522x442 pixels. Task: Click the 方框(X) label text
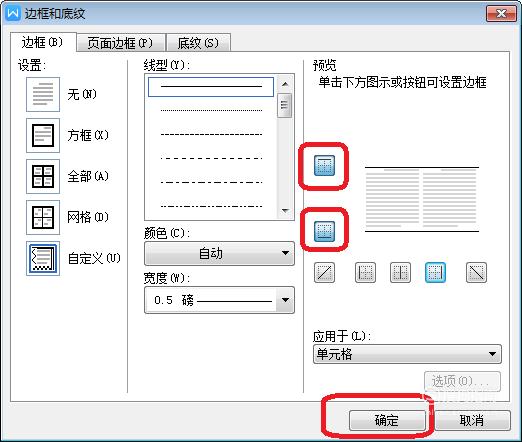(88, 135)
